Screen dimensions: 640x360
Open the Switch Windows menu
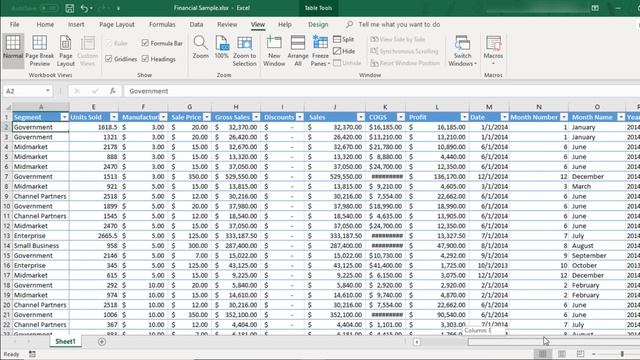462,51
